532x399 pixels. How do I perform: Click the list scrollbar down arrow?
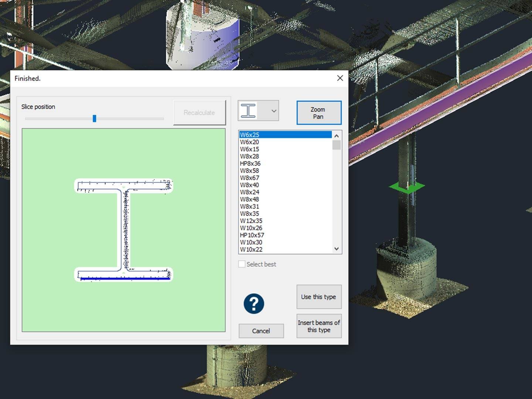(x=336, y=249)
